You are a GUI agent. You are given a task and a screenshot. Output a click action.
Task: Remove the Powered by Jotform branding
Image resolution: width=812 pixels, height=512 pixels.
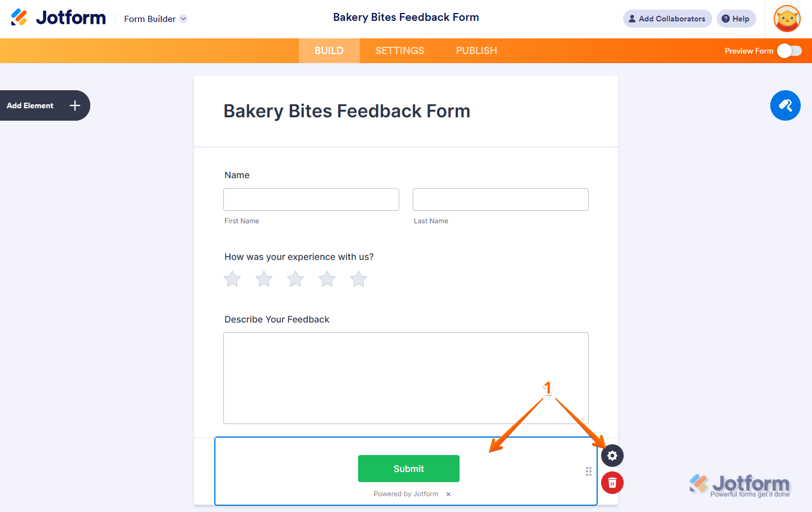(x=448, y=495)
